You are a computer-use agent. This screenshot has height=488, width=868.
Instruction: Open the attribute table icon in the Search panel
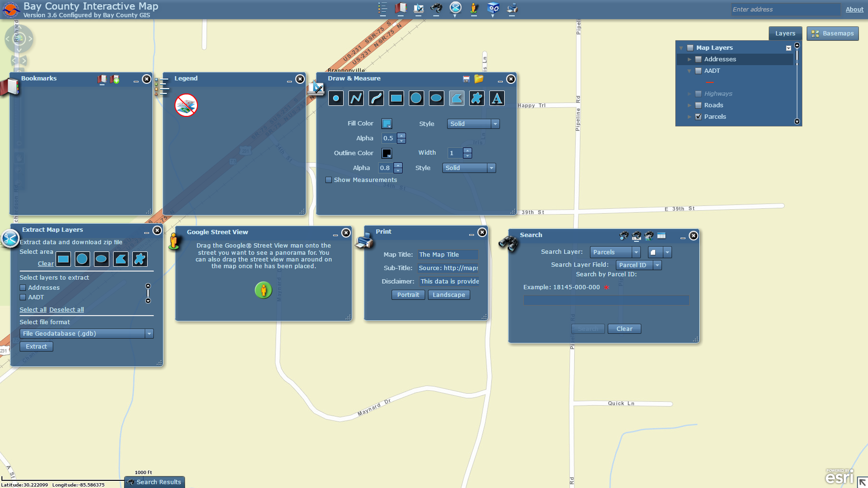point(662,236)
